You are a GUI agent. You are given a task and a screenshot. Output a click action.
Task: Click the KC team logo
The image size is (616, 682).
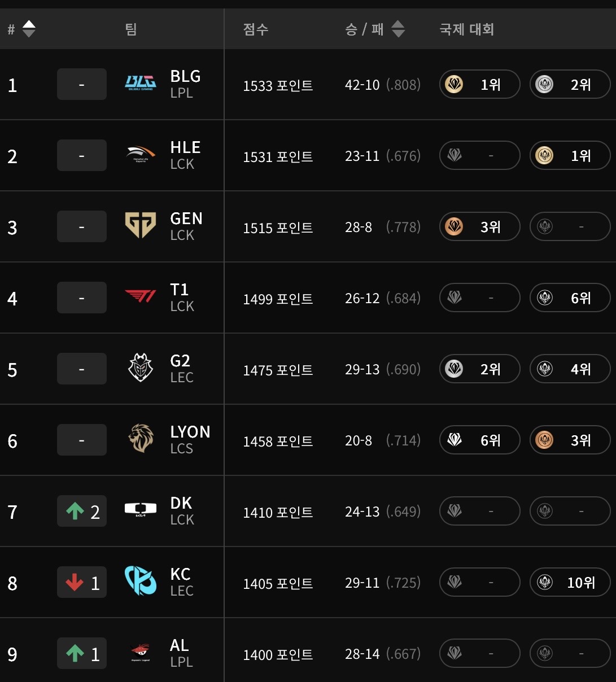point(140,581)
